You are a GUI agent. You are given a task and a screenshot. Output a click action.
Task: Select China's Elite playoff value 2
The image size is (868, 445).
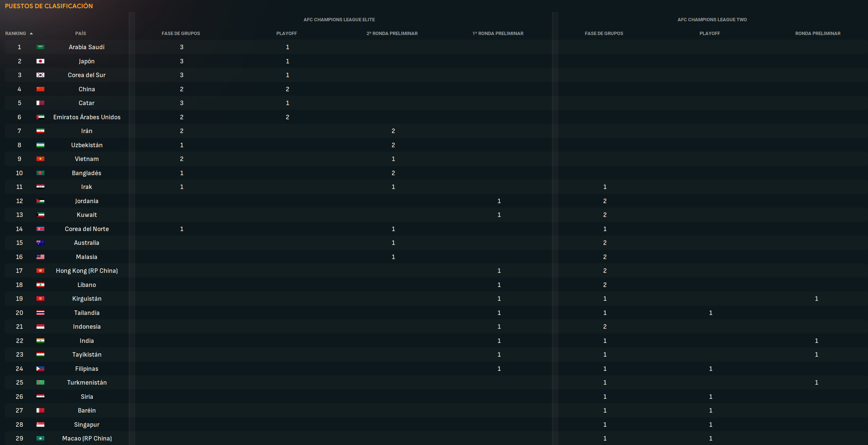(287, 89)
